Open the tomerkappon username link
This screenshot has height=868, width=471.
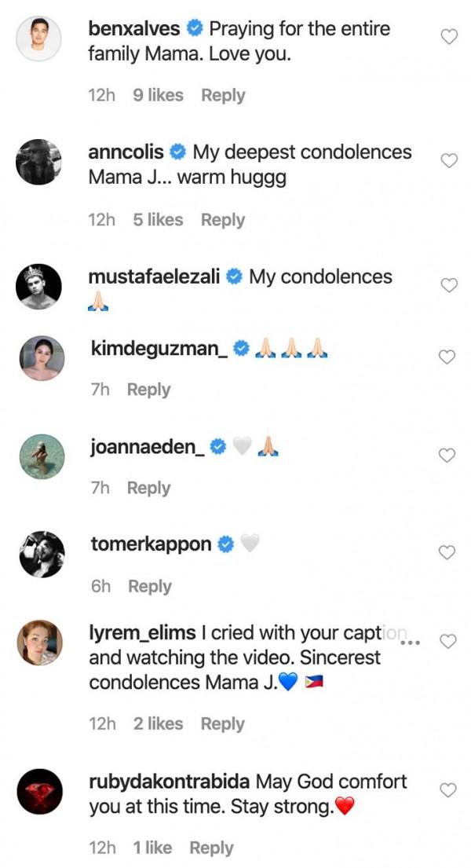tap(151, 544)
